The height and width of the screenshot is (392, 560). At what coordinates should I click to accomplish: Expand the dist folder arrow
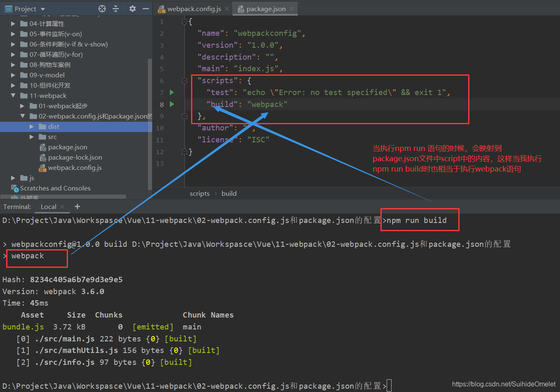pos(32,127)
